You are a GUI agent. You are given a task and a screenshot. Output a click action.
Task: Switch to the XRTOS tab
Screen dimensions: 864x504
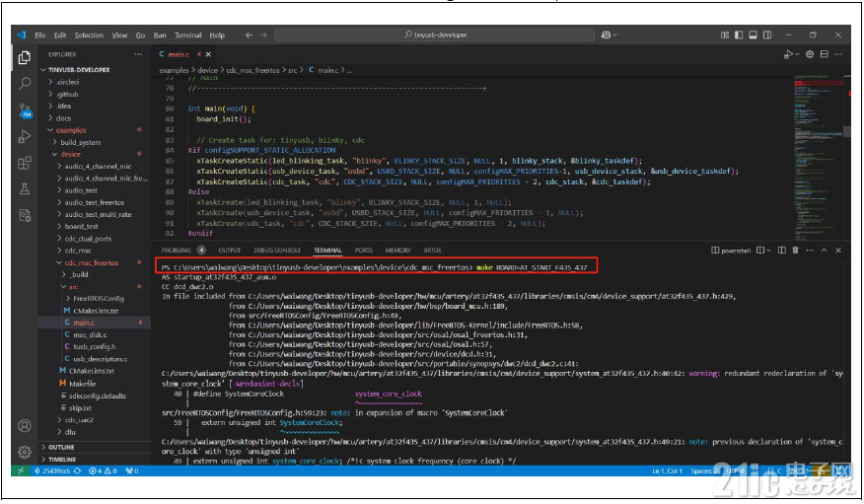tap(432, 251)
